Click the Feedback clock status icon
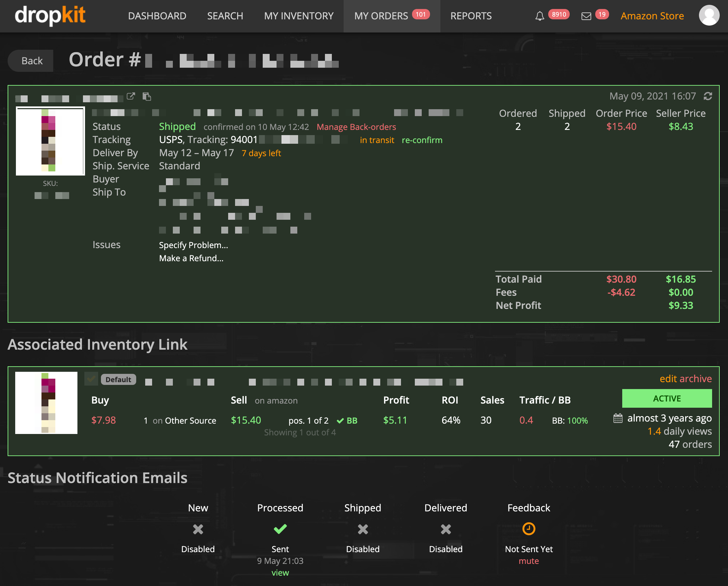 529,529
